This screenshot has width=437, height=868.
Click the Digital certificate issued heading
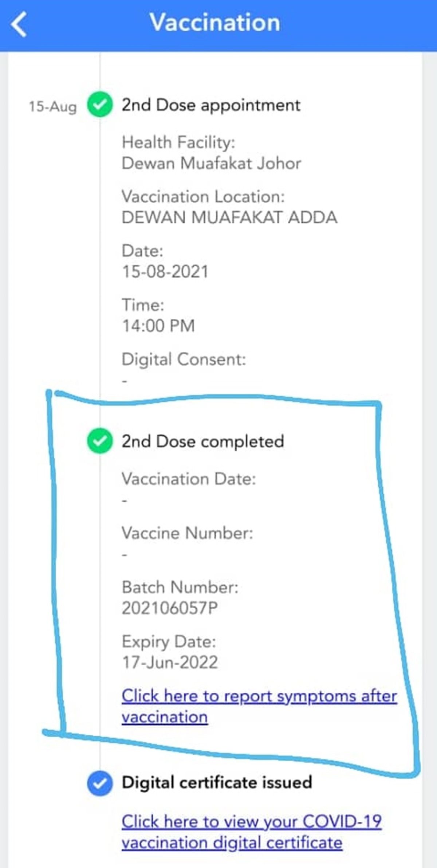click(x=217, y=782)
